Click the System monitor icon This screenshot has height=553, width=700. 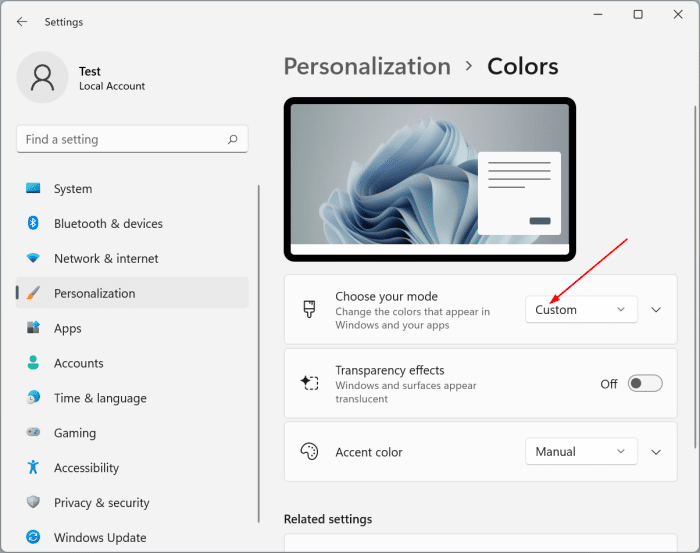tap(33, 188)
